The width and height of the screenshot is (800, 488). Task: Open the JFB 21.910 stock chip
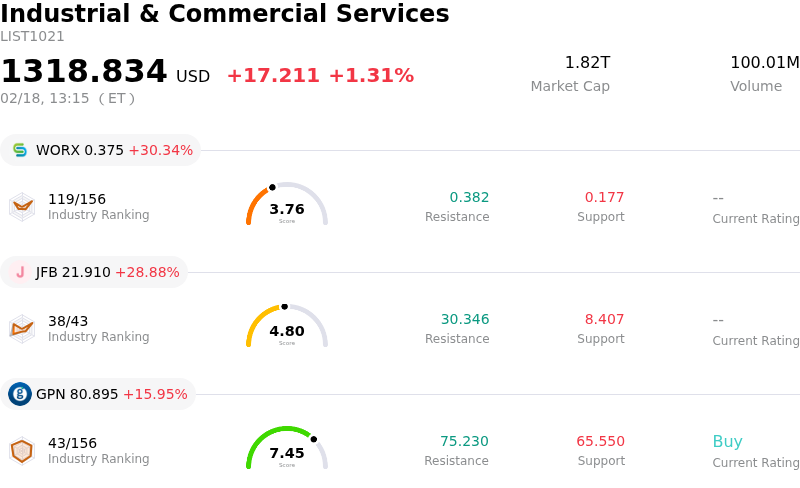[x=95, y=272]
